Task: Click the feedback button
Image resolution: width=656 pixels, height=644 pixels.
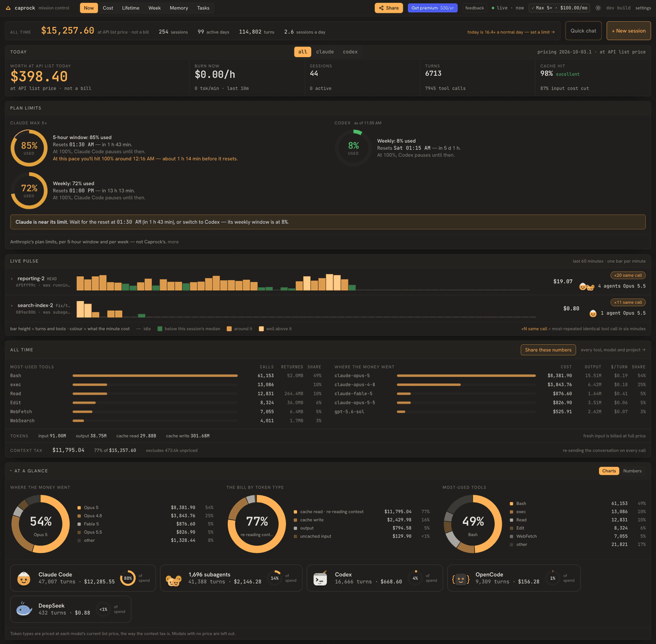Action: click(x=474, y=8)
